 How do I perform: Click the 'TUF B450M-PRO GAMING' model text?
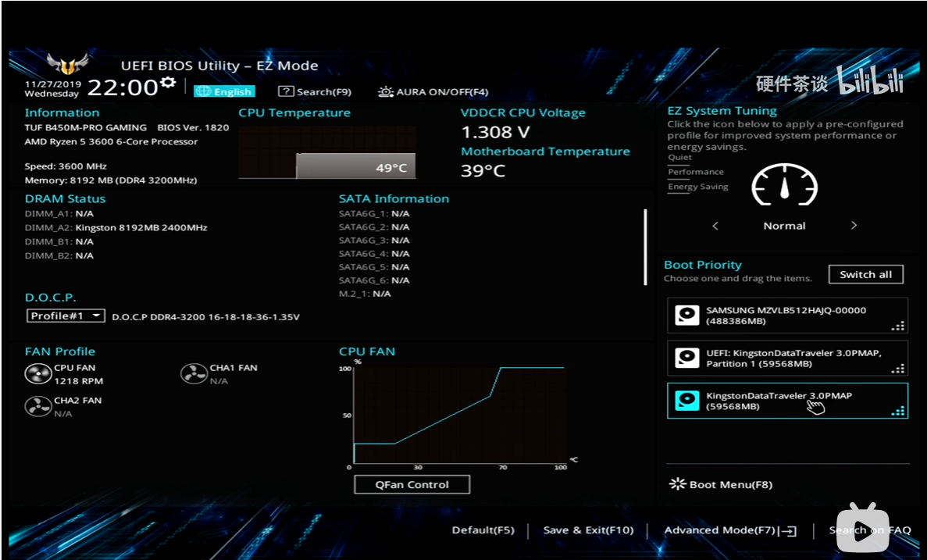pyautogui.click(x=86, y=128)
